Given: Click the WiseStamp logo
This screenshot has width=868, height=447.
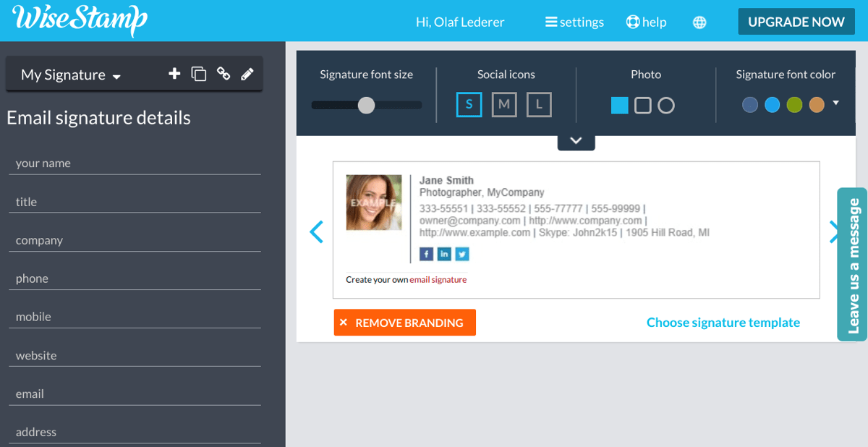Looking at the screenshot, I should point(80,20).
